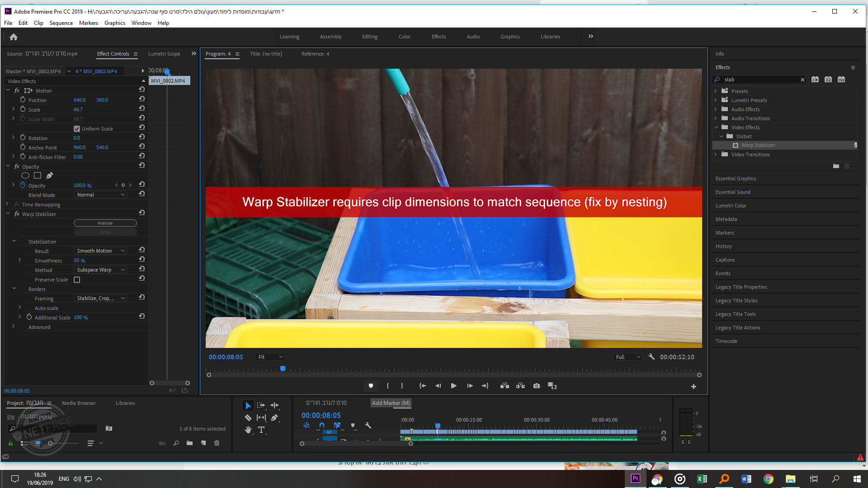Open stabilization Method dropdown

pos(100,270)
